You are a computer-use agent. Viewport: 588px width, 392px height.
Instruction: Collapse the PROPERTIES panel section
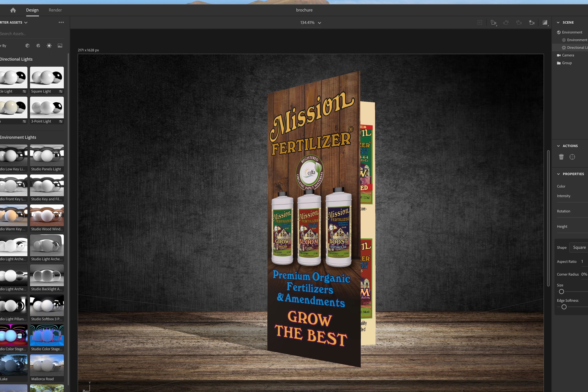tap(558, 174)
